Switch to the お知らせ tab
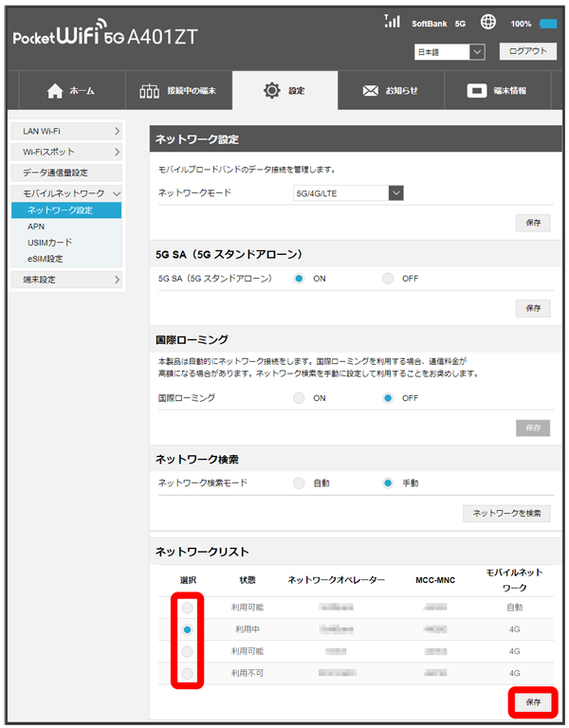The height and width of the screenshot is (728, 569). click(x=390, y=91)
